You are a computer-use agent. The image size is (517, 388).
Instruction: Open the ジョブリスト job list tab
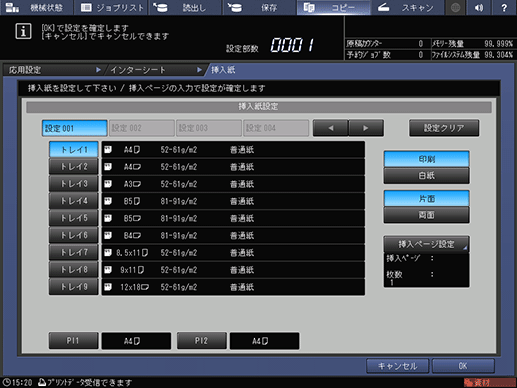point(111,7)
